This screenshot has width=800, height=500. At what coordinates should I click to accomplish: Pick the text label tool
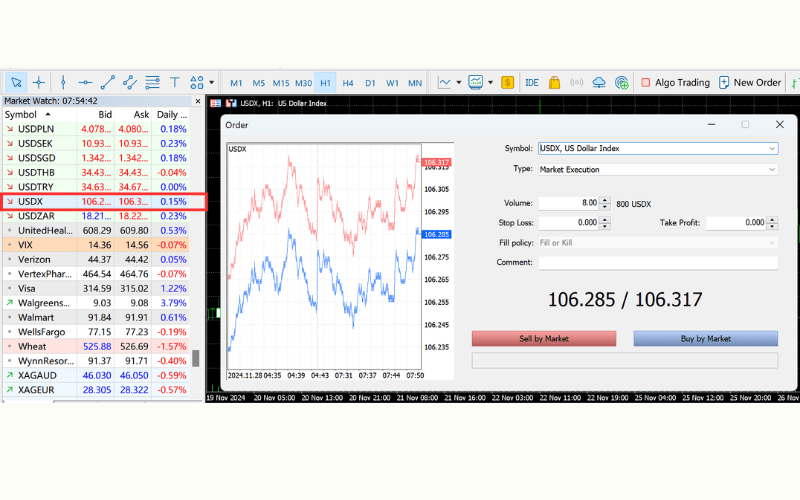coord(174,82)
